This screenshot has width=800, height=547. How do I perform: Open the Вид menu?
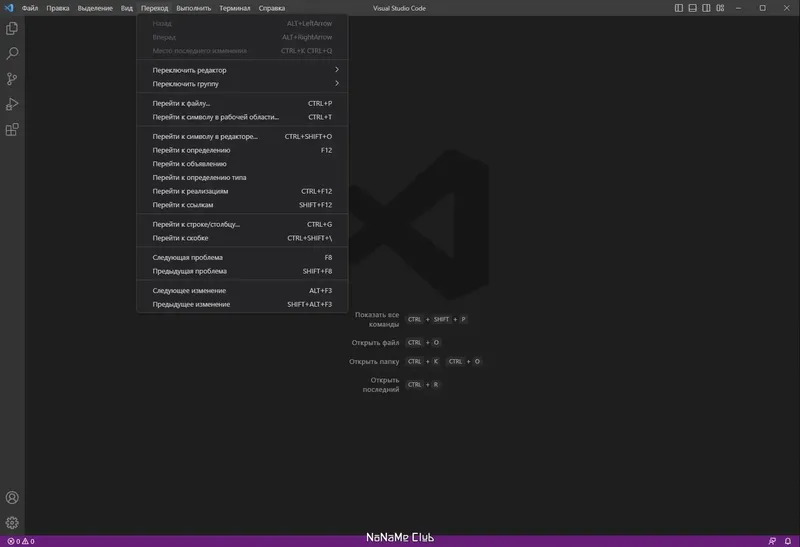(x=127, y=8)
